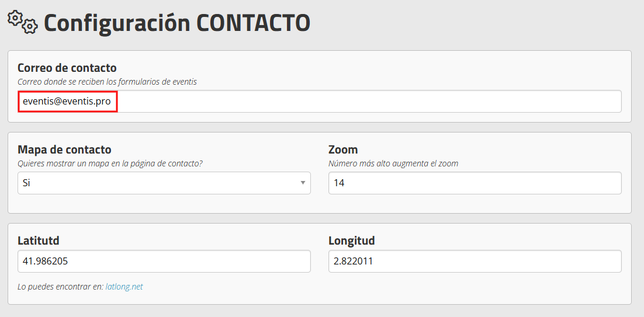Focus the Latitutd field with 41.986205
Screen dimensions: 644x317
[x=164, y=261]
